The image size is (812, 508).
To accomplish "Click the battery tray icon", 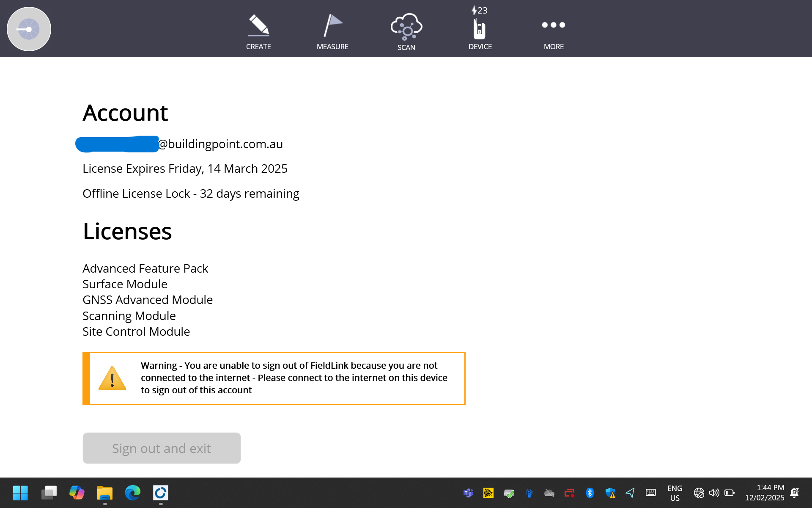I will [x=729, y=493].
